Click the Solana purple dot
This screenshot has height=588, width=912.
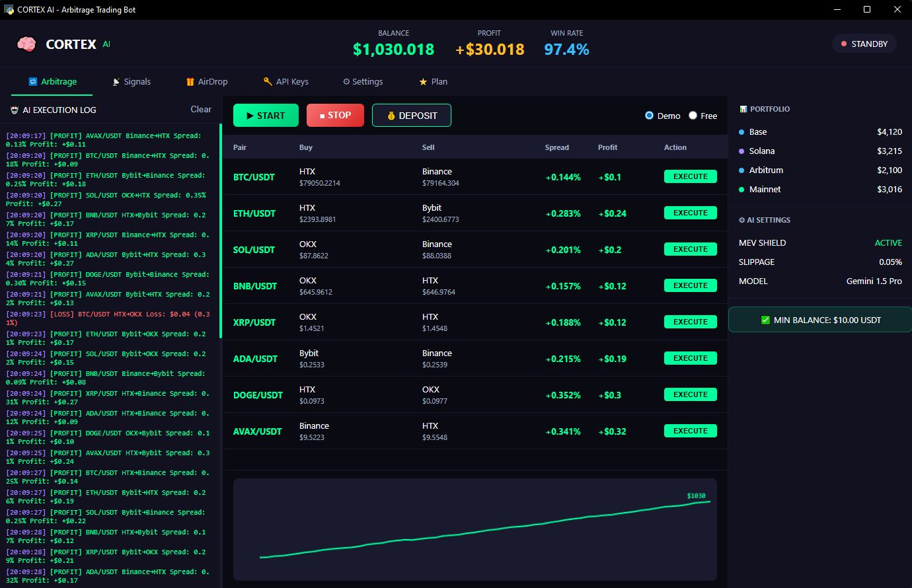[x=741, y=151]
